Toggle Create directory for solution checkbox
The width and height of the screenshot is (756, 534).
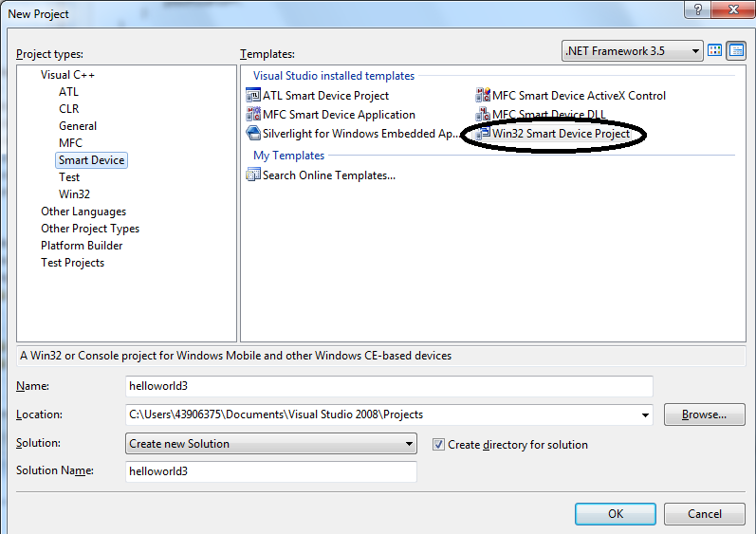click(438, 444)
